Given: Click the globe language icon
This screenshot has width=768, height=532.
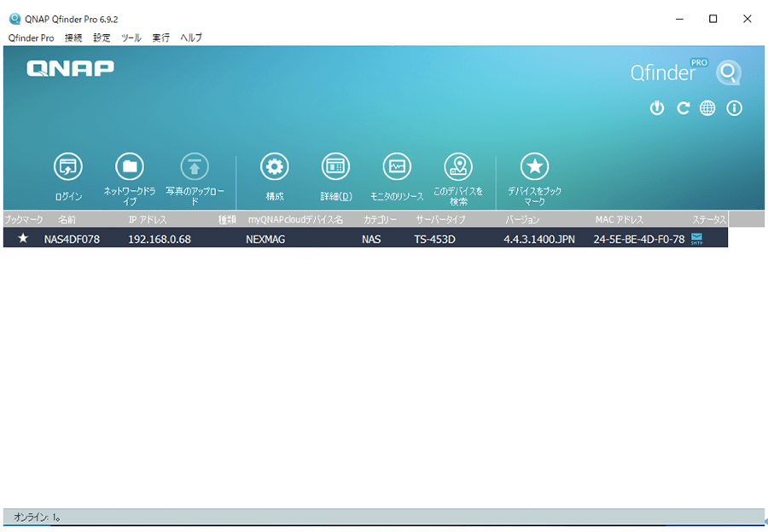Looking at the screenshot, I should [707, 108].
